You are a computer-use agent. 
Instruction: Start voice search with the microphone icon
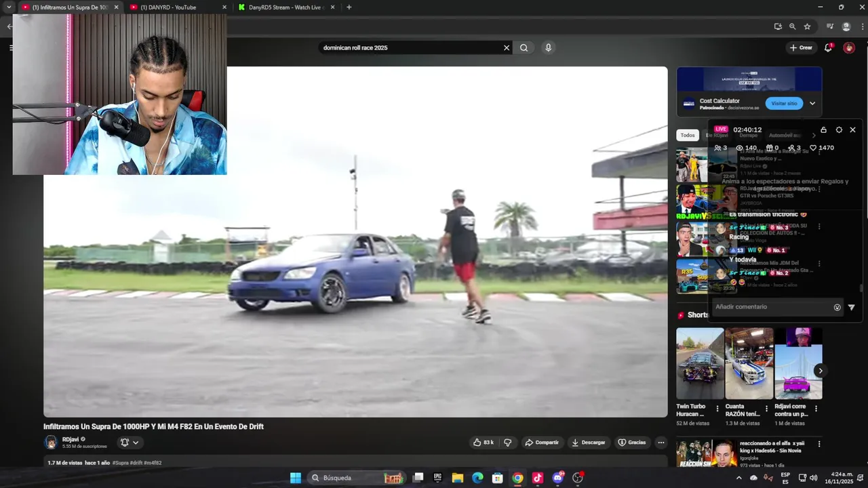point(548,47)
